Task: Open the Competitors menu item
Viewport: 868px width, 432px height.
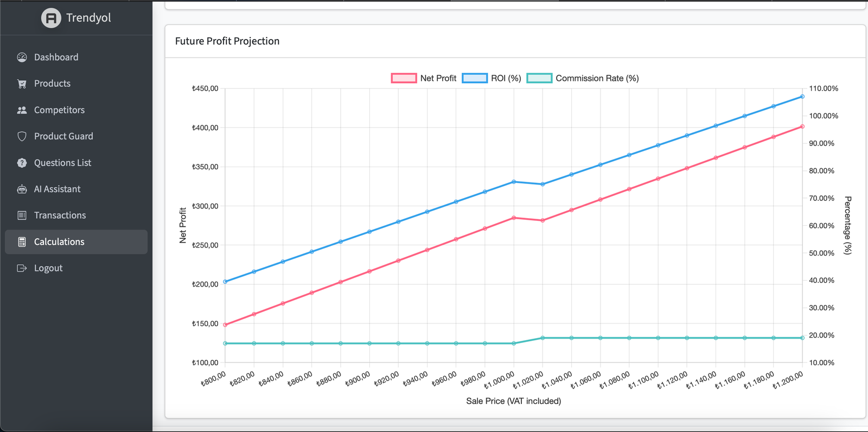Action: (x=59, y=110)
